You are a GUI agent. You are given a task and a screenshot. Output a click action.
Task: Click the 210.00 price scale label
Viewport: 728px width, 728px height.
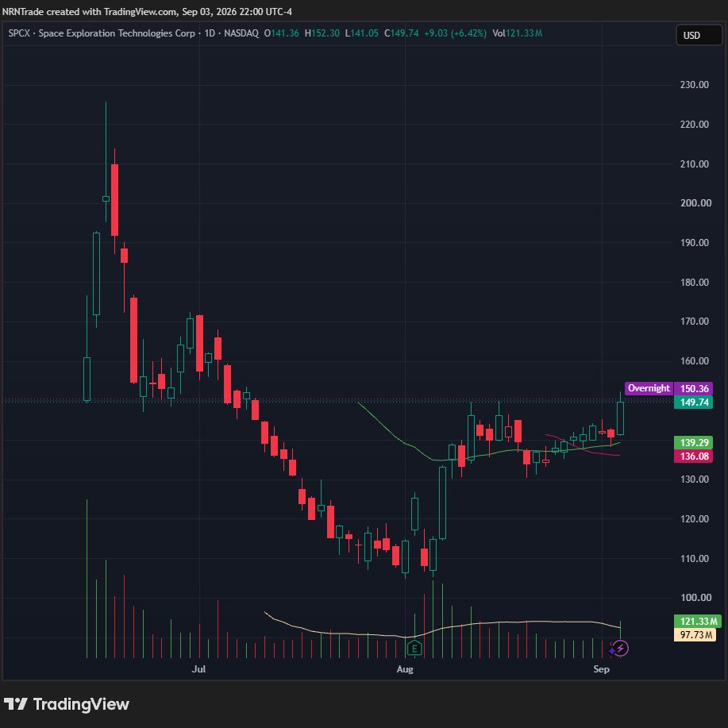(x=694, y=164)
